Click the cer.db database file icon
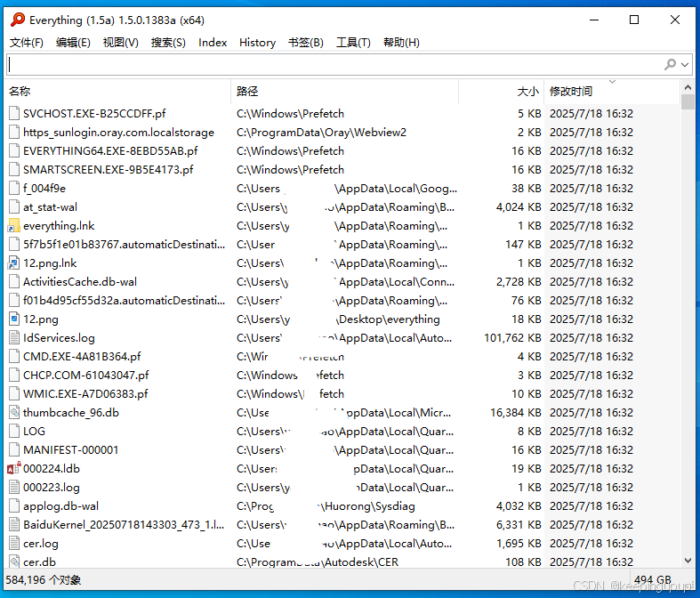700x598 pixels. click(14, 562)
